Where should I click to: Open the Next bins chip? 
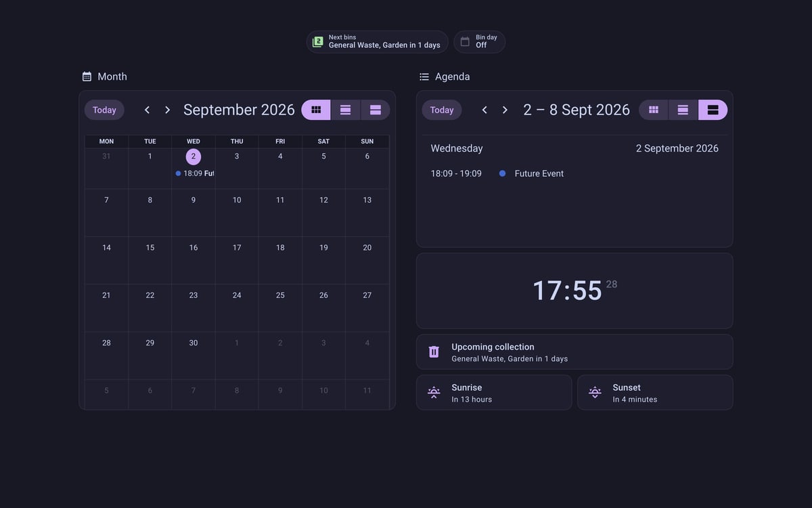click(x=378, y=42)
